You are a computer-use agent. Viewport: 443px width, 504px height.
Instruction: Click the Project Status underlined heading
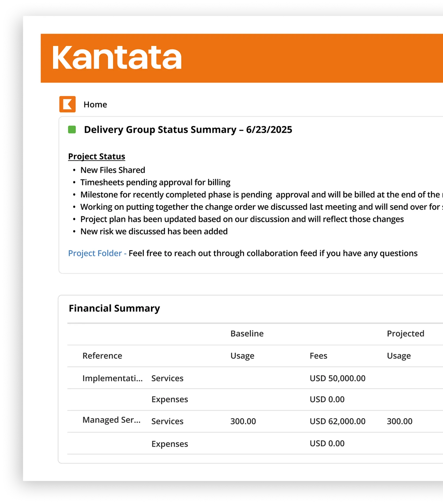coord(96,156)
